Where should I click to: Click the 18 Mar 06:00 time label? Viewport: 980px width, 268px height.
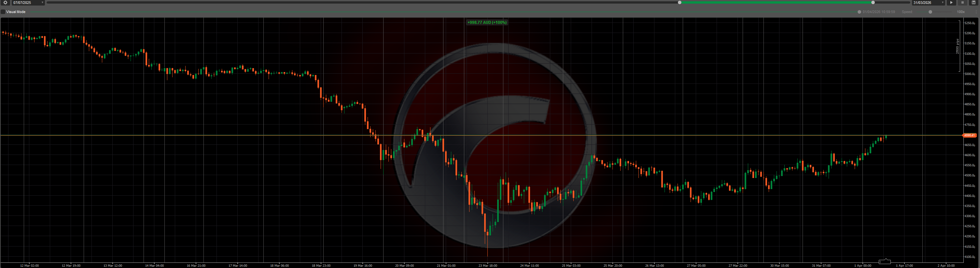pos(279,266)
